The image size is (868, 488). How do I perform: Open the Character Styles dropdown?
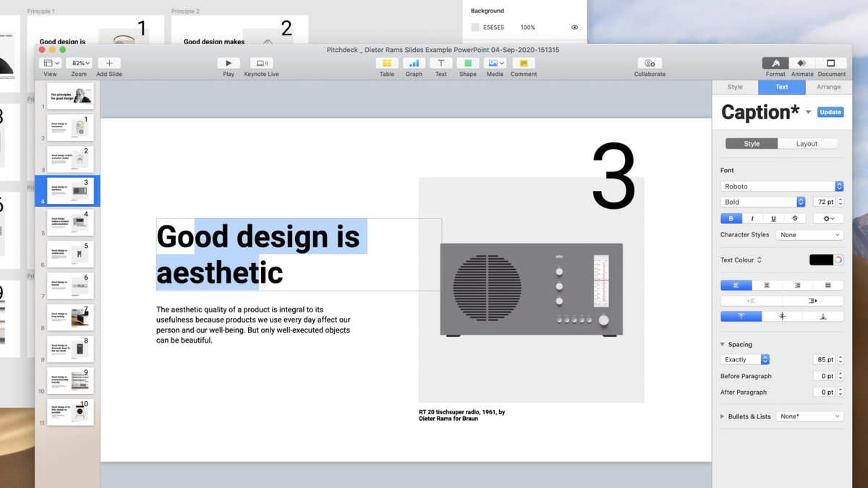(x=809, y=235)
